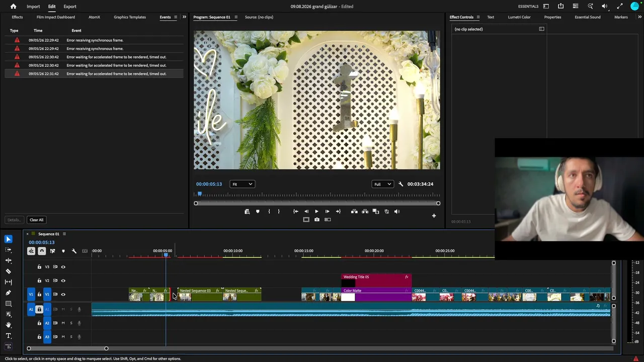Viewport: 644px width, 362px height.
Task: Click the Export Frame camera icon
Action: (316, 220)
